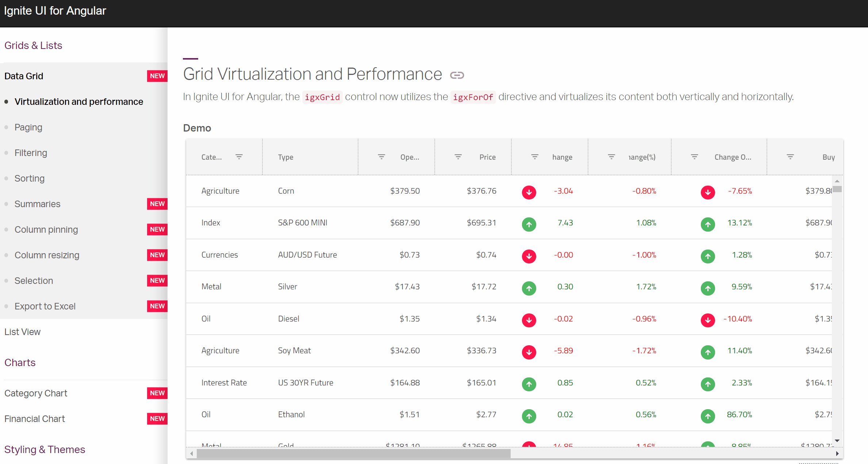This screenshot has height=464, width=868.
Task: Open the Buy column filter icon
Action: click(x=790, y=157)
